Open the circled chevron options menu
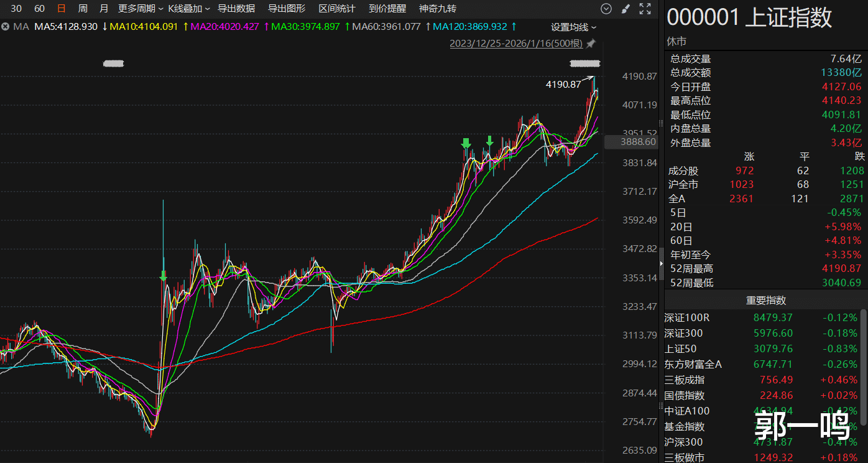The height and width of the screenshot is (463, 868). coord(606,9)
